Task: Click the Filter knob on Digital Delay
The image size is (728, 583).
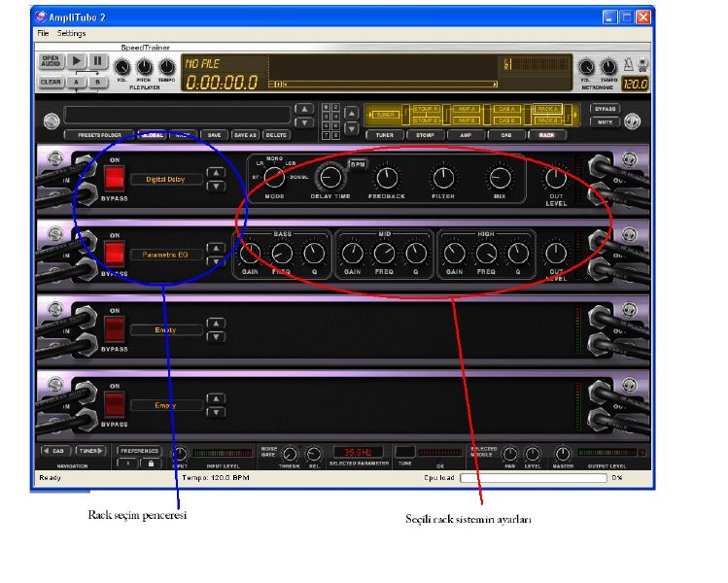Action: [x=443, y=178]
